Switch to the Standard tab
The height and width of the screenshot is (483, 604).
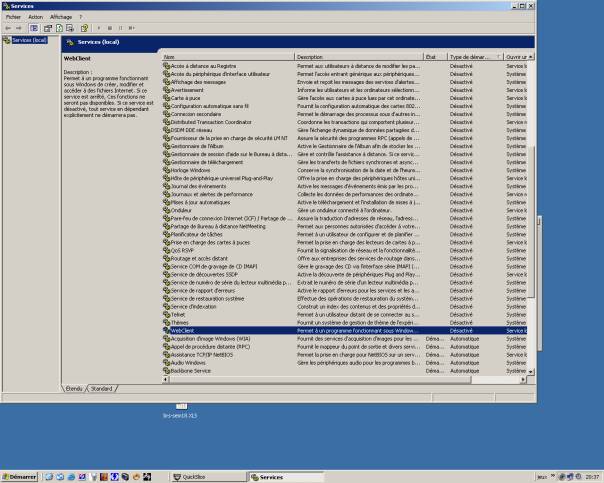tap(102, 389)
